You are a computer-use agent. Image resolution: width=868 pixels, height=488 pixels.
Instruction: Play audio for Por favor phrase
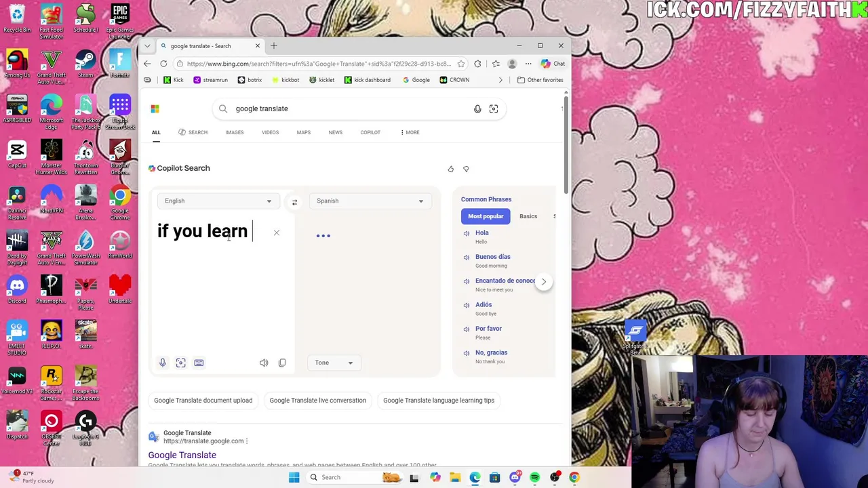466,329
